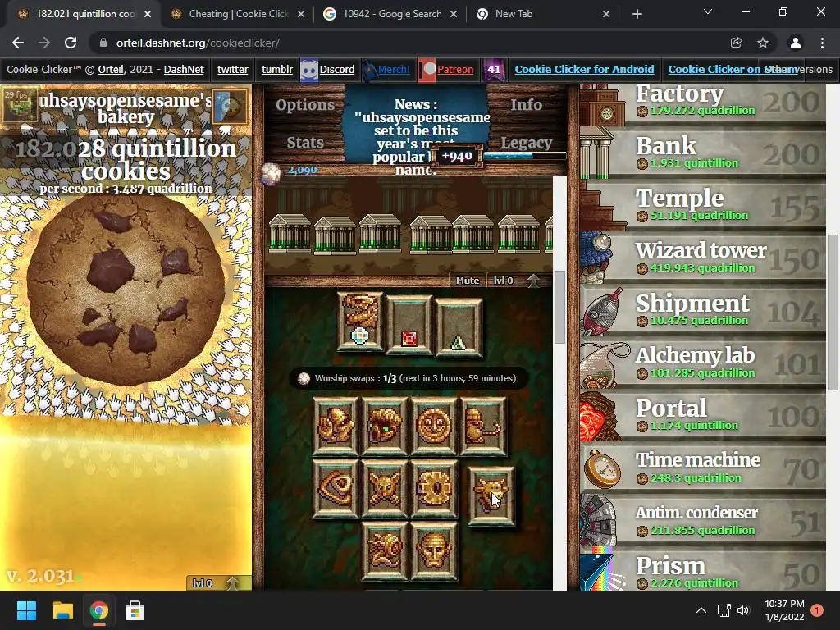
Task: Reload the Cookie Clicker page
Action: pyautogui.click(x=71, y=43)
